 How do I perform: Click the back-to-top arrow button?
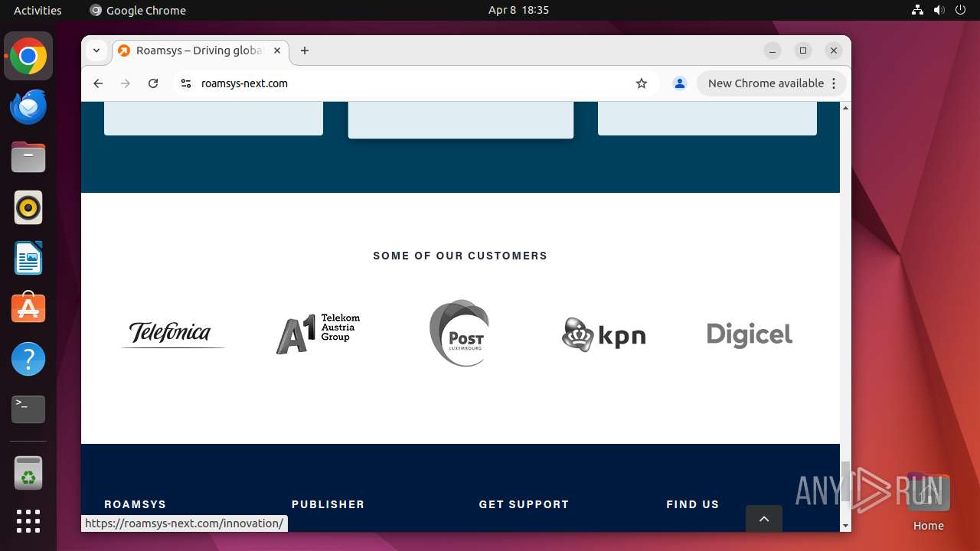tap(764, 518)
